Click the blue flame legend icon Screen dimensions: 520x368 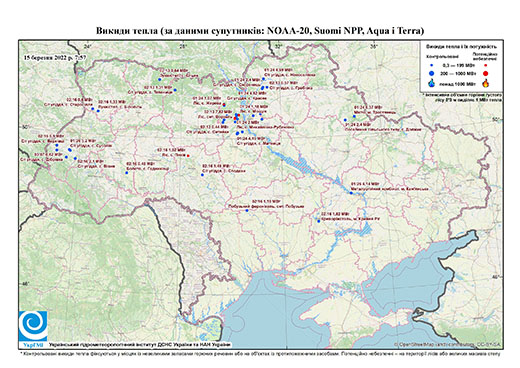tap(432, 83)
